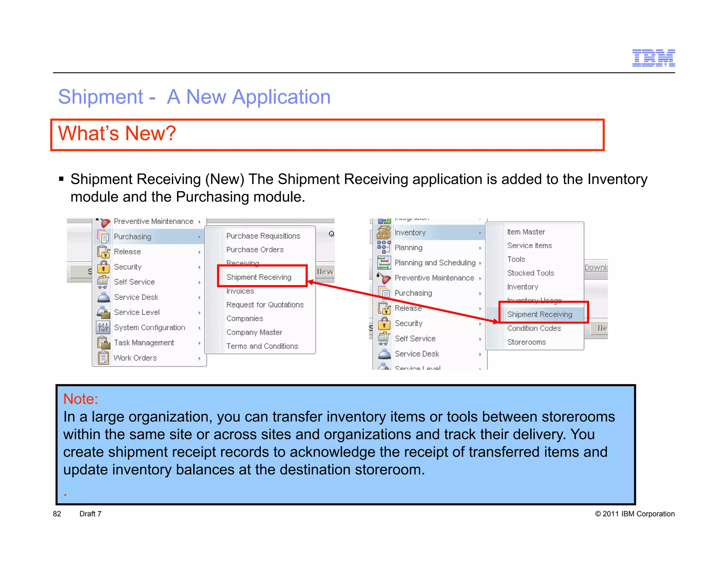This screenshot has height=562, width=728.
Task: Click the System Configuration sliders icon
Action: [x=103, y=327]
